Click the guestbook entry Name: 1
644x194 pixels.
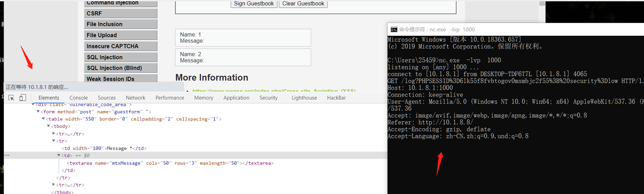click(243, 38)
